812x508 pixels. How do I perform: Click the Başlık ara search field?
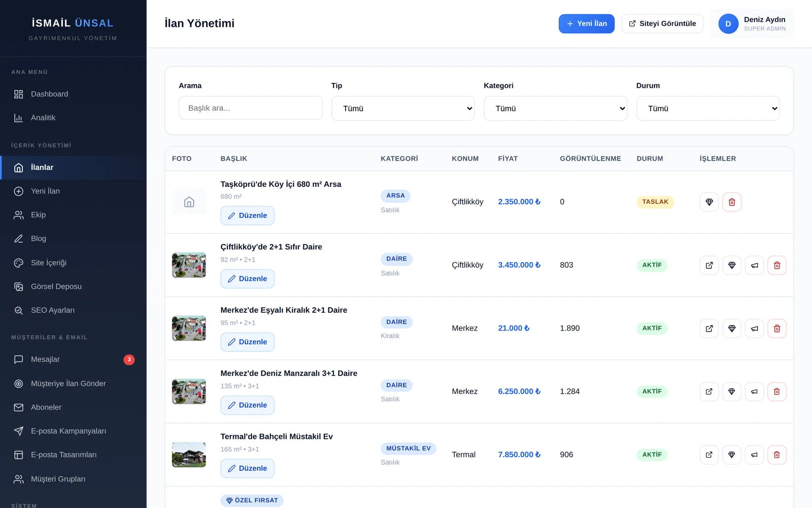[x=250, y=108]
